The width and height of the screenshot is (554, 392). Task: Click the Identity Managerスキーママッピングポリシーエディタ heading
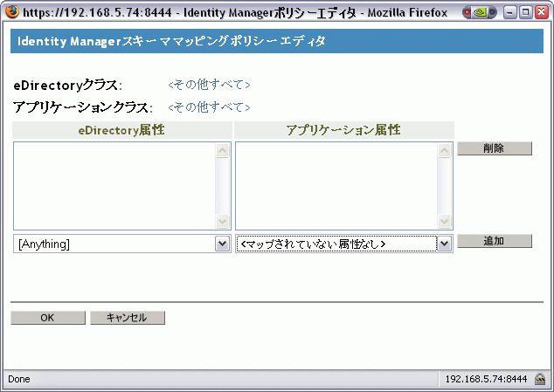171,41
